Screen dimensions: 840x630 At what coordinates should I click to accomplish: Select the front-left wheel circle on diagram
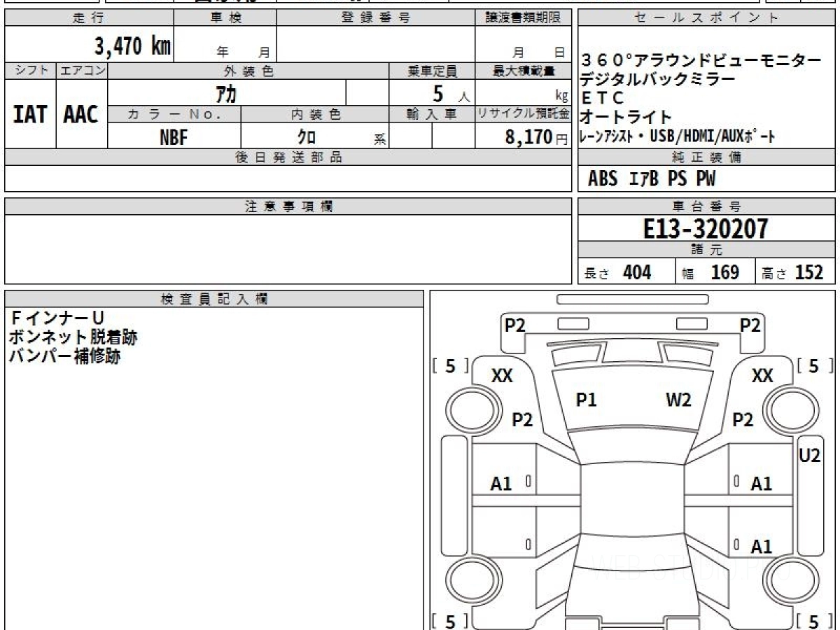[x=468, y=408]
